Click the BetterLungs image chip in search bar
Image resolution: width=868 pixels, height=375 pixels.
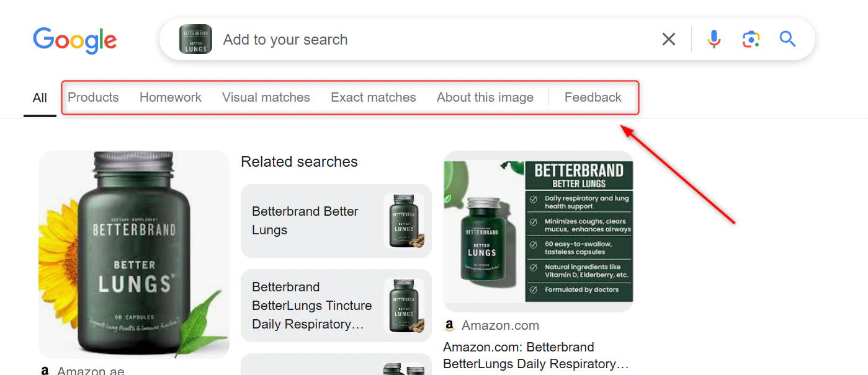[195, 38]
